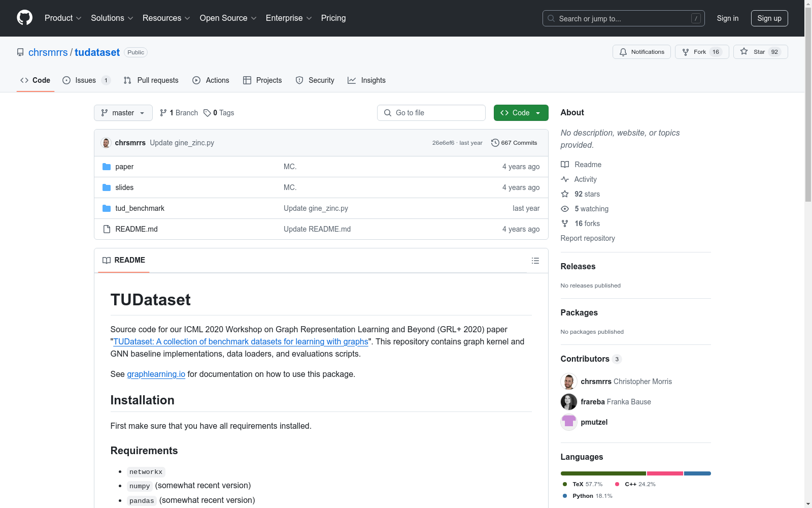Open the Packages heading link
This screenshot has width=812, height=508.
[579, 312]
